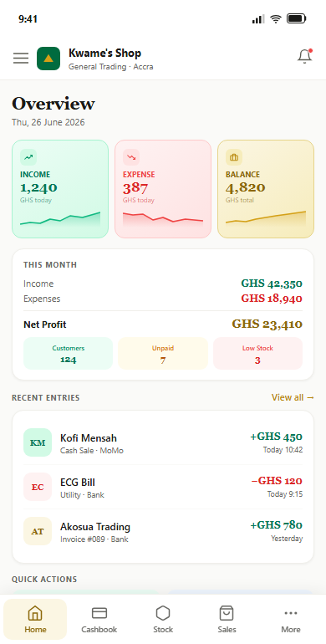Switch to the Cashbook tab
The width and height of the screenshot is (326, 644).
(99, 620)
